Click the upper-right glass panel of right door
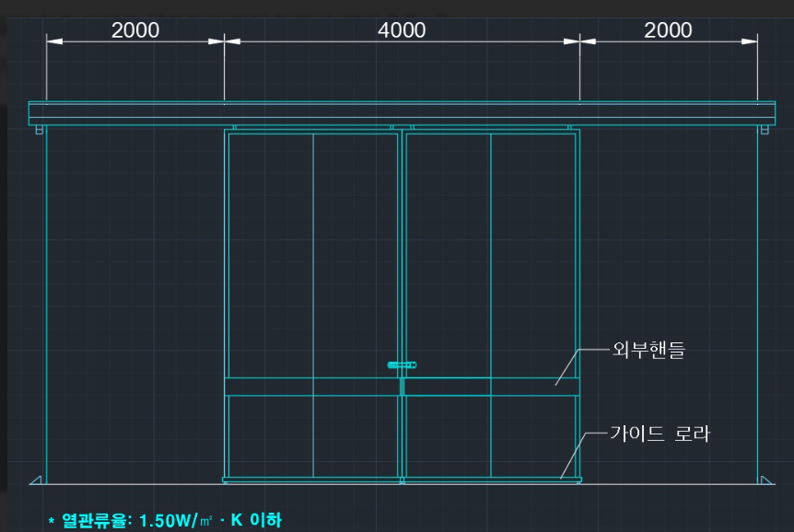Viewport: 794px width, 532px height. 533,253
